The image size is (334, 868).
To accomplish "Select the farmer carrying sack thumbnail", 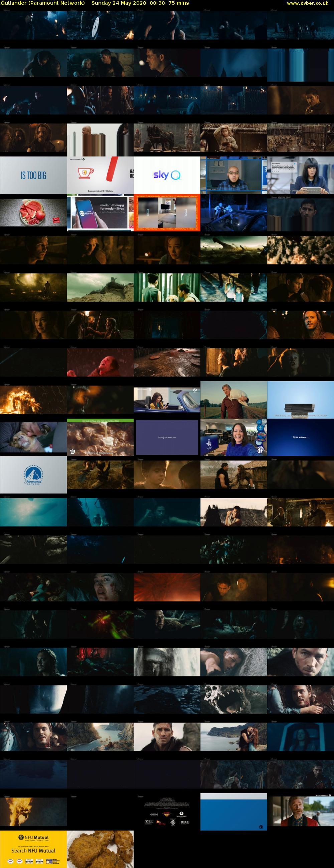I will tap(234, 400).
